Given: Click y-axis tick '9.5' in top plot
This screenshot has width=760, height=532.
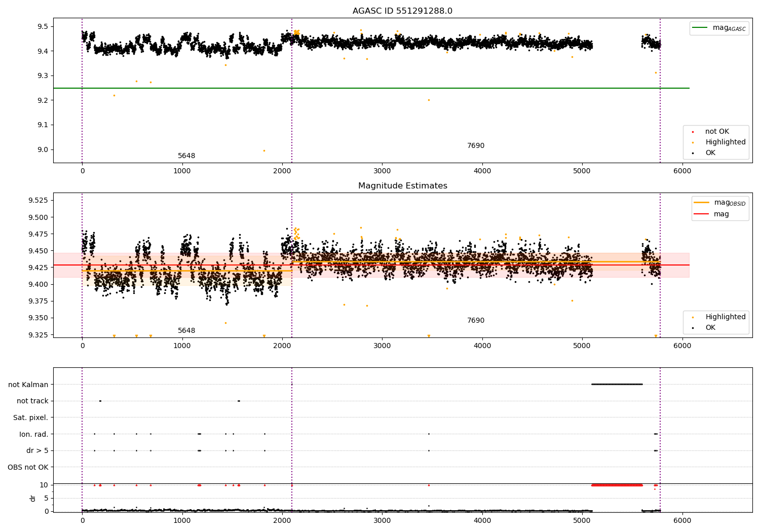Looking at the screenshot, I should coord(43,26).
